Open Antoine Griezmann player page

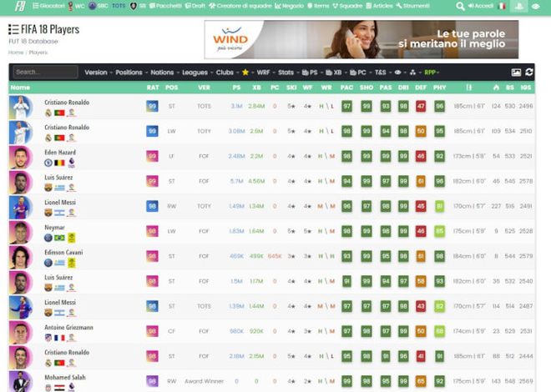point(68,328)
